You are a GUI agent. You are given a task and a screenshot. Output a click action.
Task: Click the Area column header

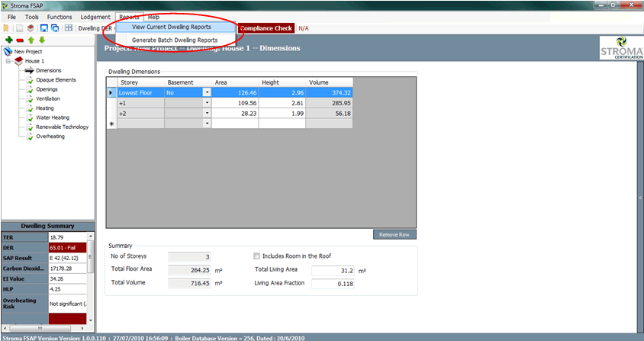[235, 82]
